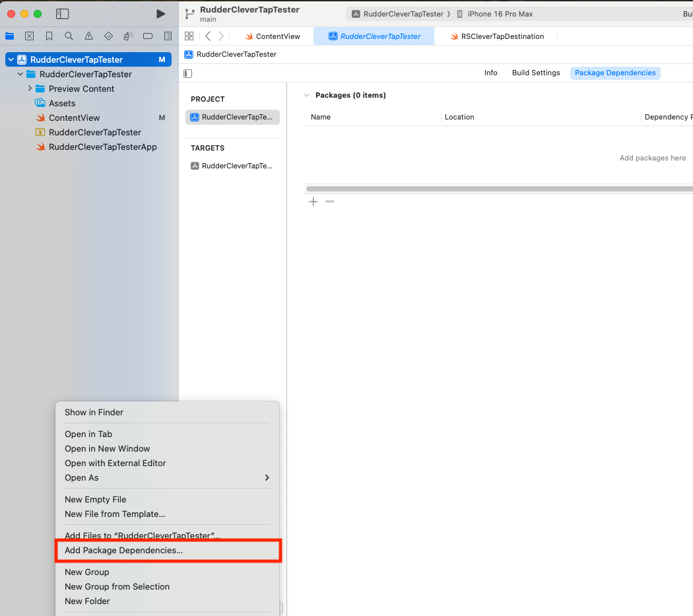The width and height of the screenshot is (693, 616).
Task: Open the Source Control navigator
Action: tap(29, 36)
